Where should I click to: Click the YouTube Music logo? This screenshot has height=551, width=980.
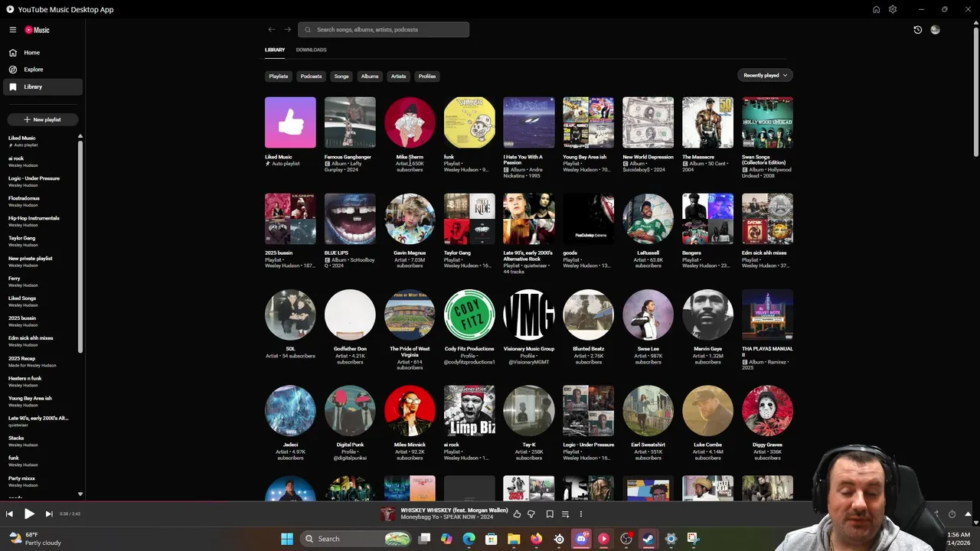click(x=37, y=30)
